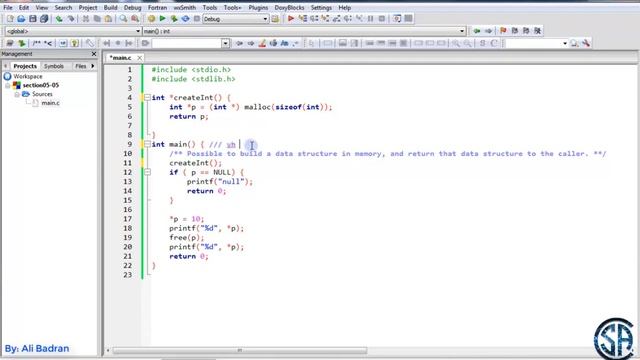This screenshot has height=360, width=640.
Task: Click the Undo icon
Action: 59,19
